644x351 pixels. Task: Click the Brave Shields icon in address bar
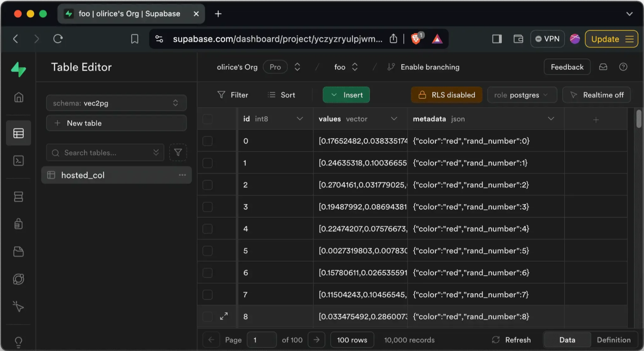click(416, 38)
